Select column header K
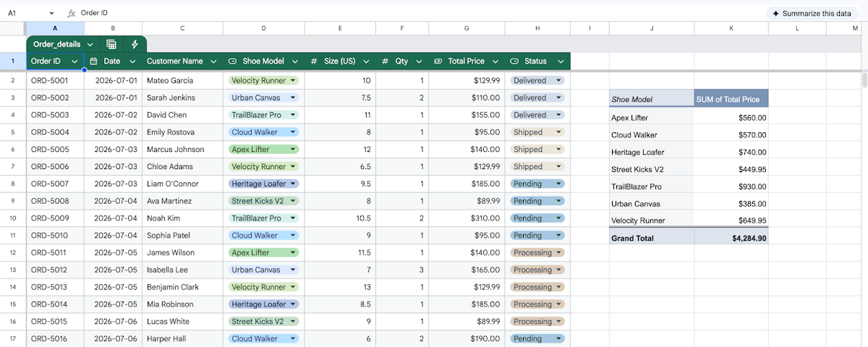Viewport: 868px width, 347px height. coord(731,28)
